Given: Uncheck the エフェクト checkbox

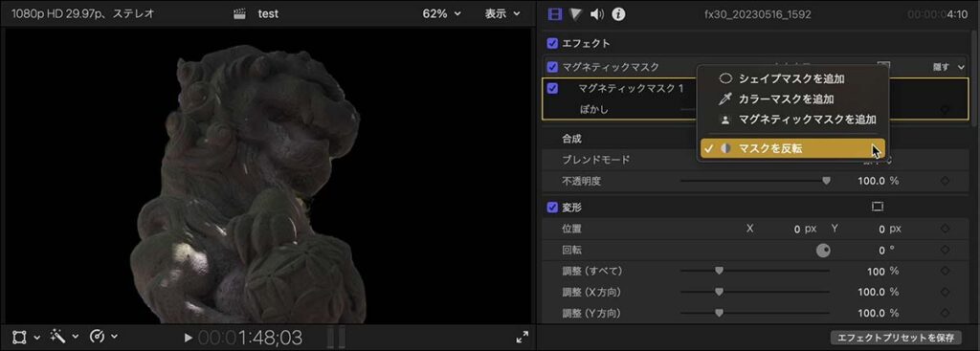Looking at the screenshot, I should point(552,43).
